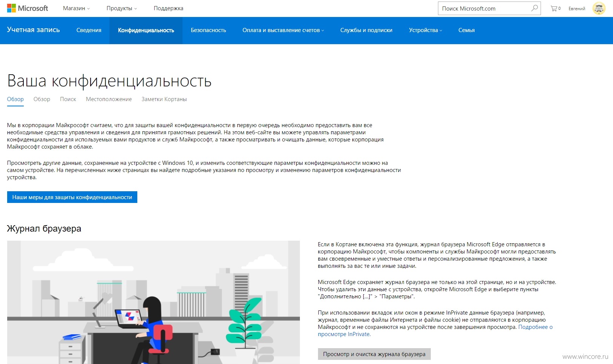Image resolution: width=613 pixels, height=364 pixels.
Task: Click the Евгений account name
Action: coord(577,8)
